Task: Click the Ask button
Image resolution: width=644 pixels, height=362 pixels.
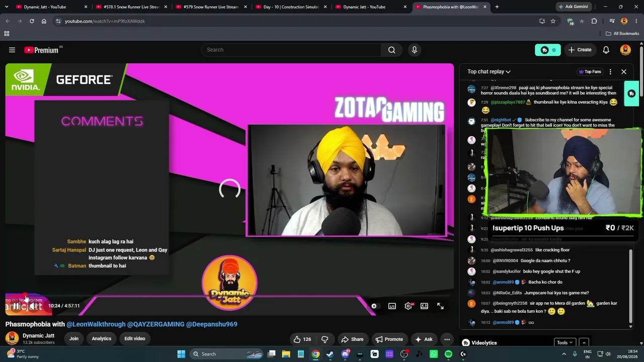Action: pyautogui.click(x=424, y=339)
